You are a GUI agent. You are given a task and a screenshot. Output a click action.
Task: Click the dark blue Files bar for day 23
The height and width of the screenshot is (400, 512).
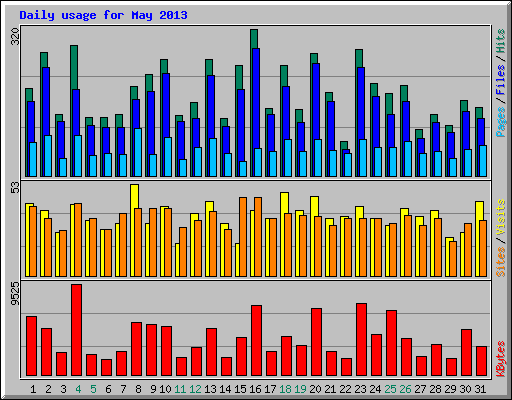click(x=361, y=103)
